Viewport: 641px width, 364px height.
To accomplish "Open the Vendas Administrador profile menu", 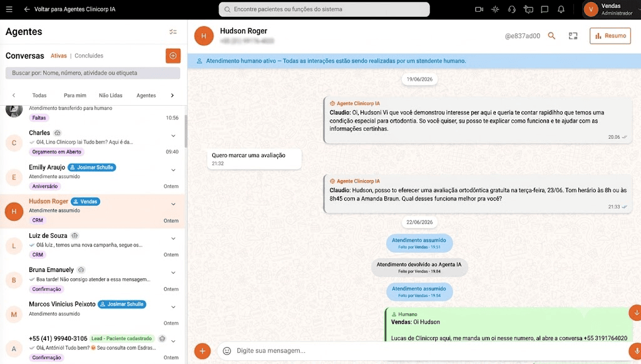I will pos(611,9).
